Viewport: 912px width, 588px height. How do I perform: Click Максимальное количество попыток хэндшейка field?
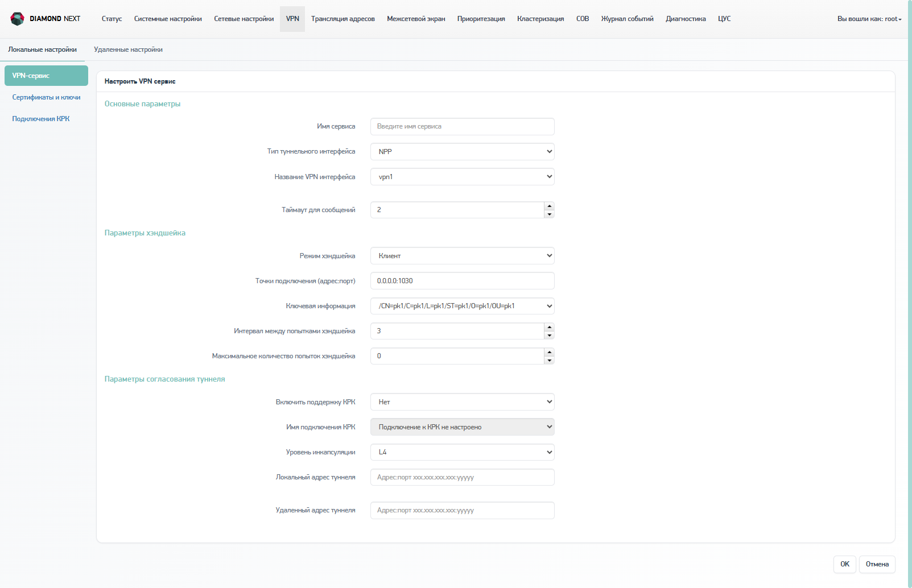pos(457,356)
